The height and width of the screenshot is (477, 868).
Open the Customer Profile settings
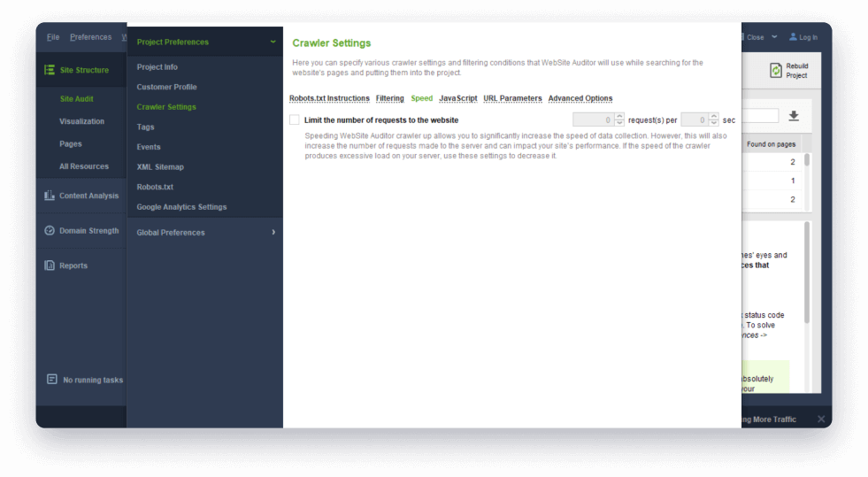click(166, 87)
